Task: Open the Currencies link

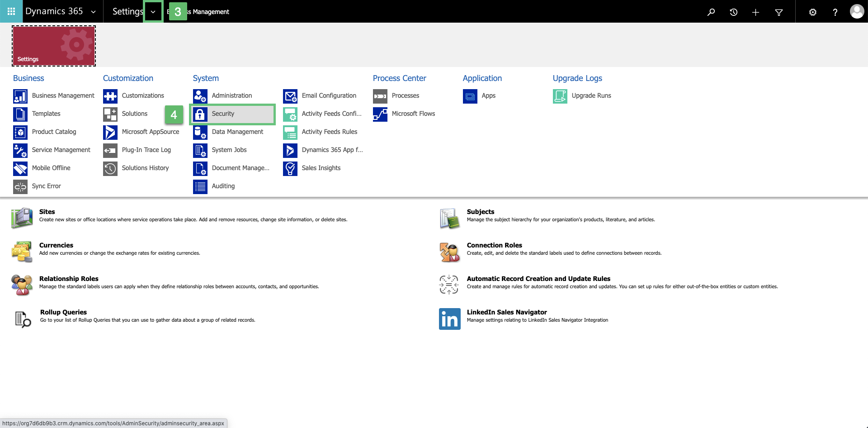Action: pyautogui.click(x=56, y=245)
